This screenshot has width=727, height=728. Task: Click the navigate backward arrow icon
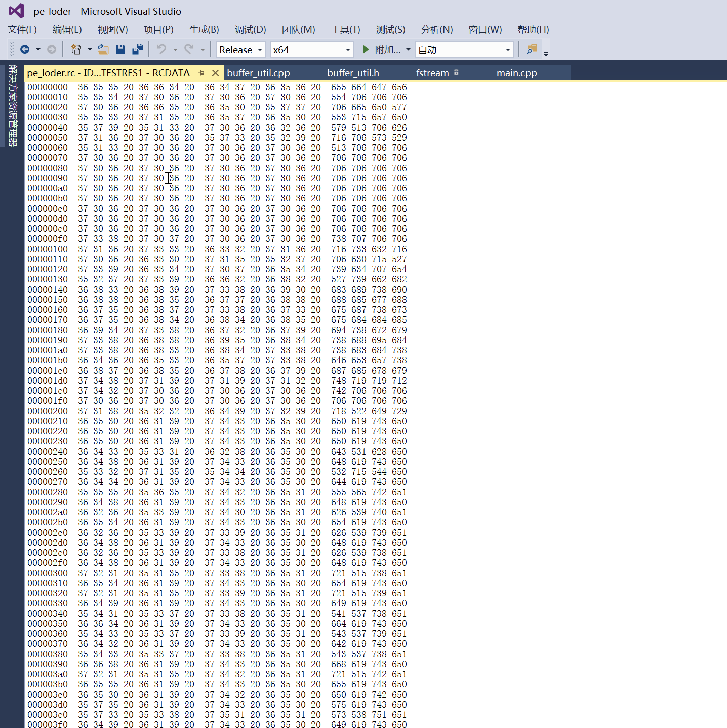coord(25,49)
